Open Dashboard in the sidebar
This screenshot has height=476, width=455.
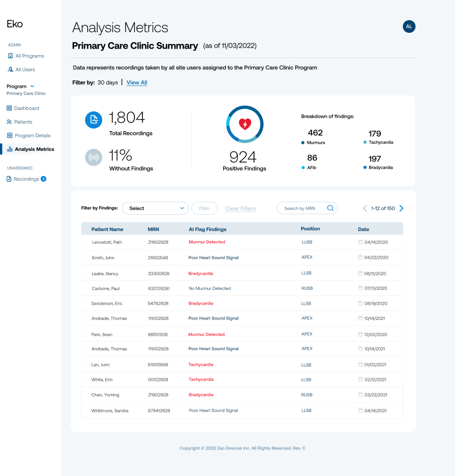click(26, 108)
